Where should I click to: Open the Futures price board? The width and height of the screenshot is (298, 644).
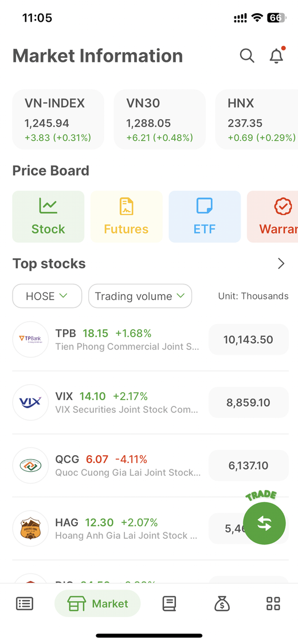pyautogui.click(x=126, y=216)
